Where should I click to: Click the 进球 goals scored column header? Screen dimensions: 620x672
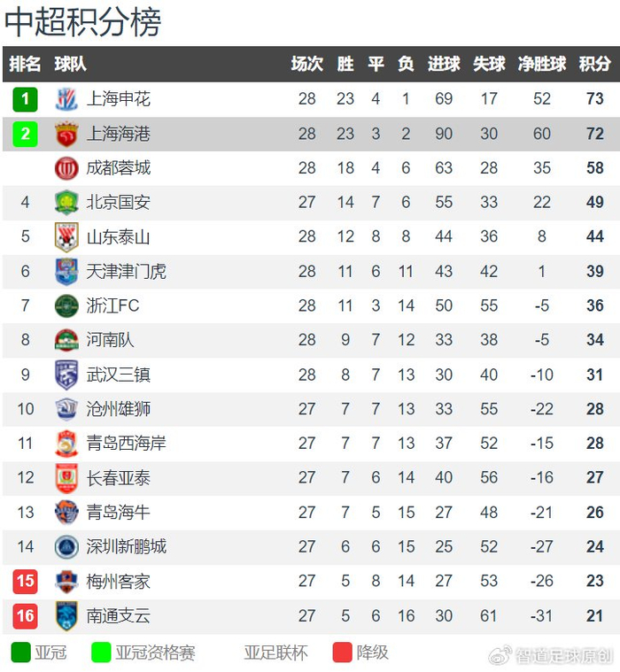(444, 65)
